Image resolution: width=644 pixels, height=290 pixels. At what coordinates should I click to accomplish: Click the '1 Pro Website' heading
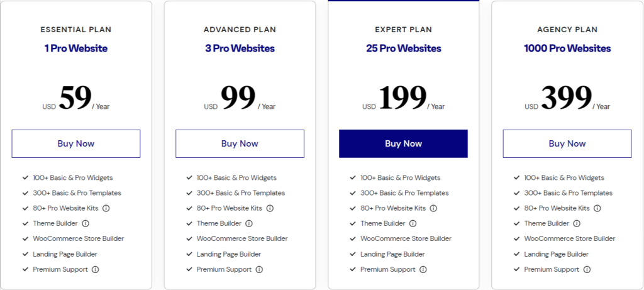pyautogui.click(x=76, y=48)
